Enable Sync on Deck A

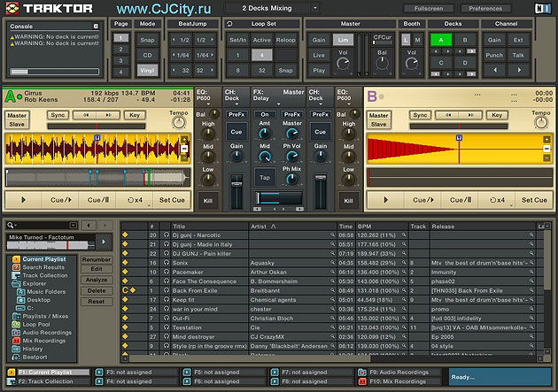pyautogui.click(x=58, y=115)
